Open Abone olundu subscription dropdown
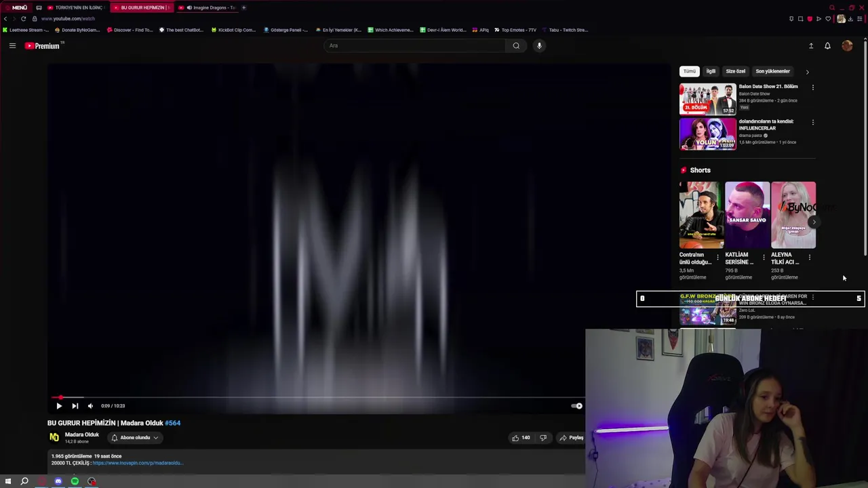Viewport: 868px width, 488px height. point(135,438)
